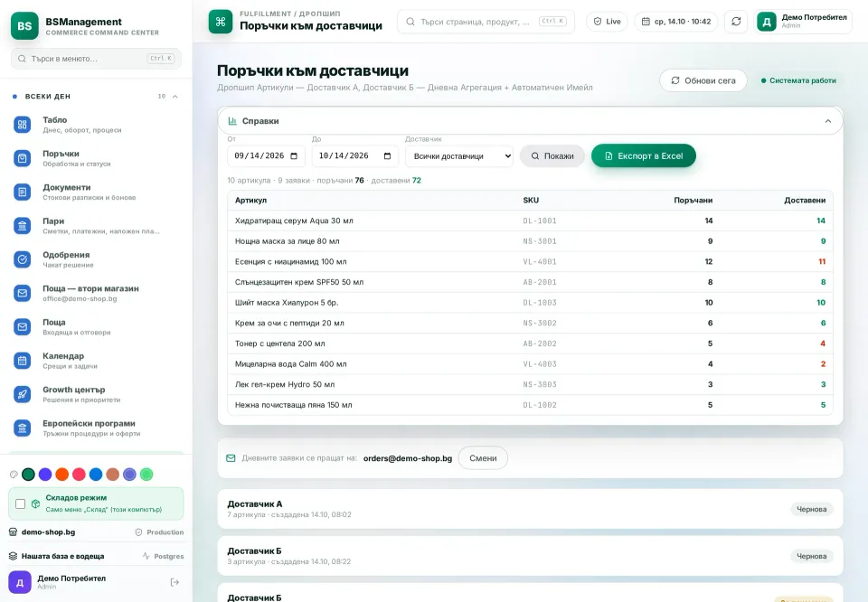Click the green command icon in header
The image size is (868, 602).
pos(221,22)
